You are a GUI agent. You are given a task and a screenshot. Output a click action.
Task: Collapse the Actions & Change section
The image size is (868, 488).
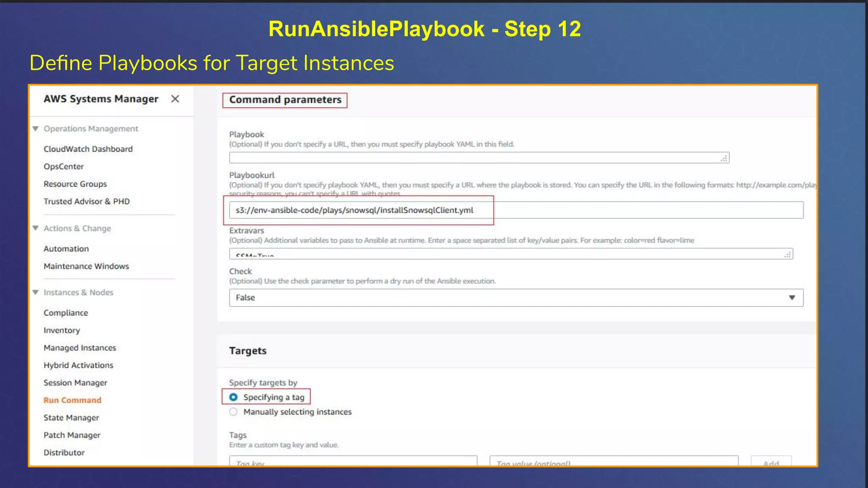(36, 228)
